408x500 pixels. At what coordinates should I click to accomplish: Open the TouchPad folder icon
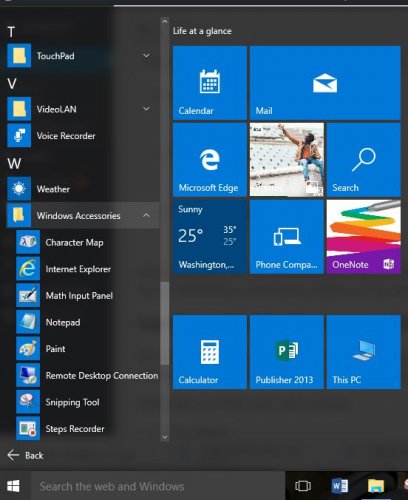pos(19,56)
